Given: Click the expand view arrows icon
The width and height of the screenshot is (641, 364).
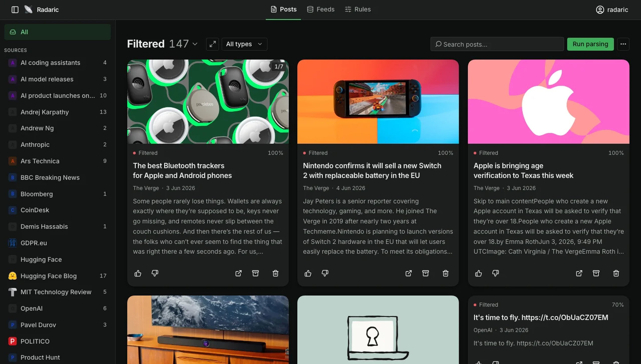Looking at the screenshot, I should pyautogui.click(x=212, y=44).
